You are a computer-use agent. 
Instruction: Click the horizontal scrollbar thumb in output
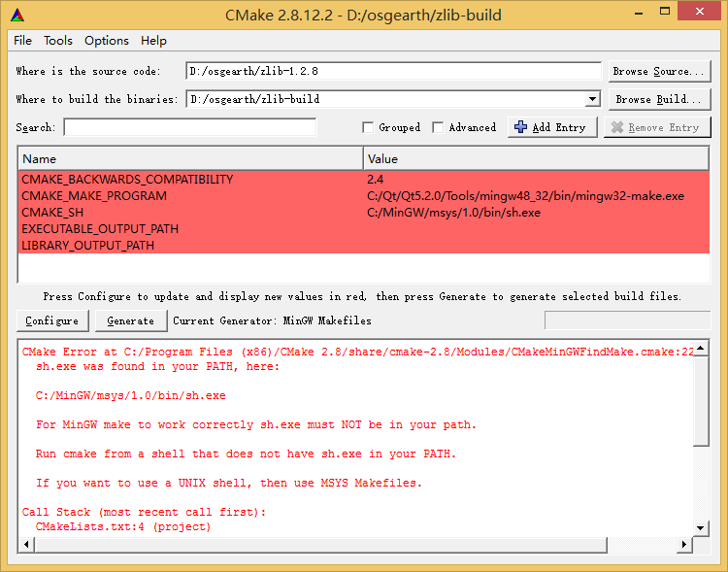point(320,544)
